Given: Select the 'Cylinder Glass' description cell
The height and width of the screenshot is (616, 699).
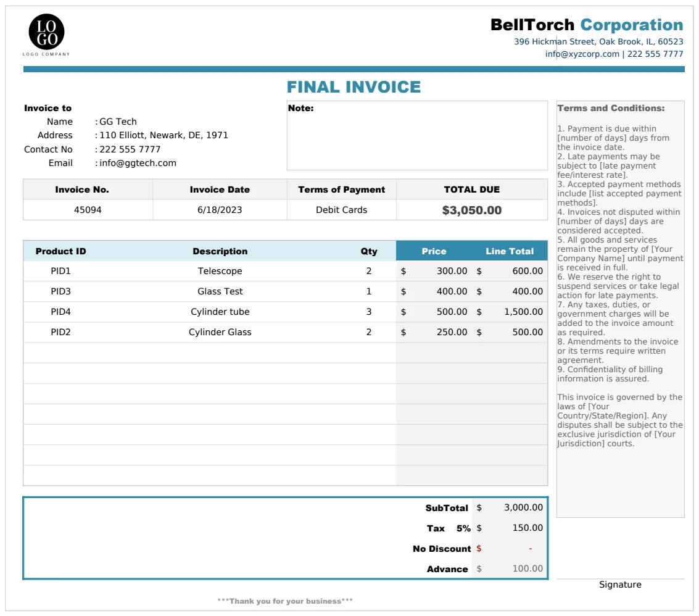Looking at the screenshot, I should 220,332.
